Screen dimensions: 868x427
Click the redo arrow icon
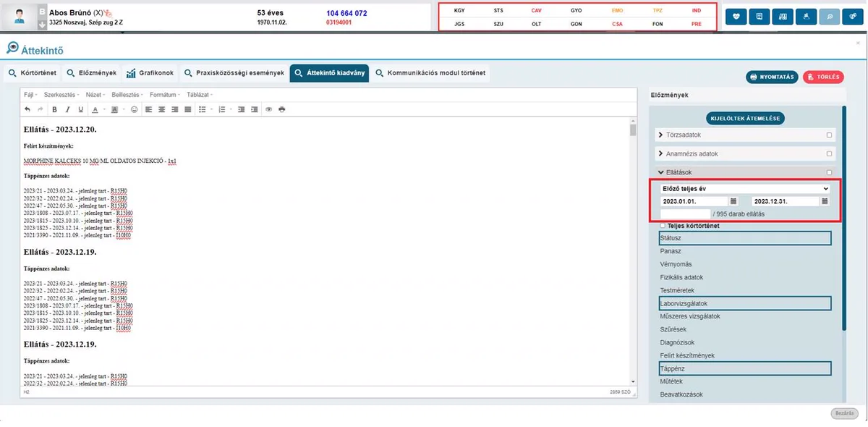40,109
